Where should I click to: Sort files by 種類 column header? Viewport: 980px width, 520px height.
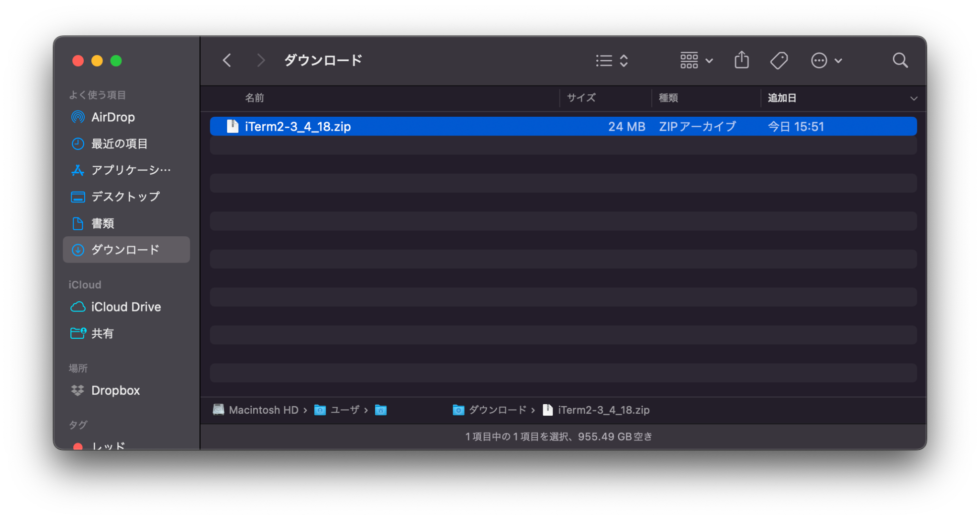point(668,98)
